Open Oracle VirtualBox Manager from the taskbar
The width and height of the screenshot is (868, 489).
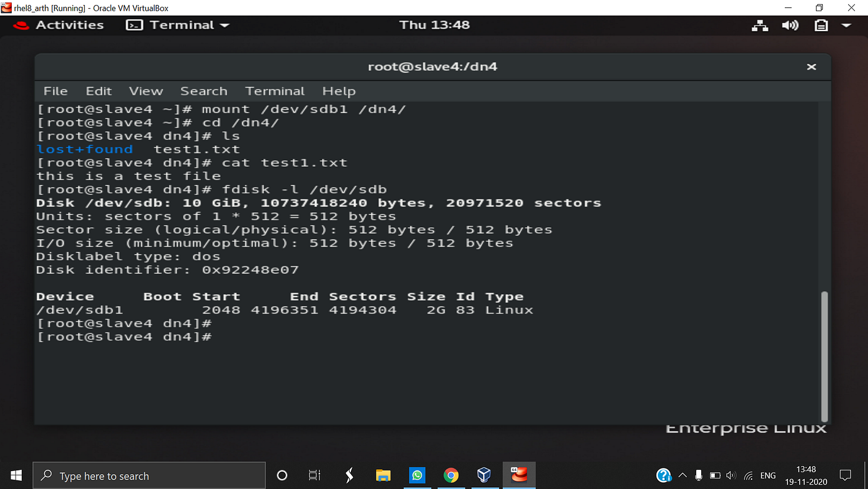pyautogui.click(x=484, y=475)
